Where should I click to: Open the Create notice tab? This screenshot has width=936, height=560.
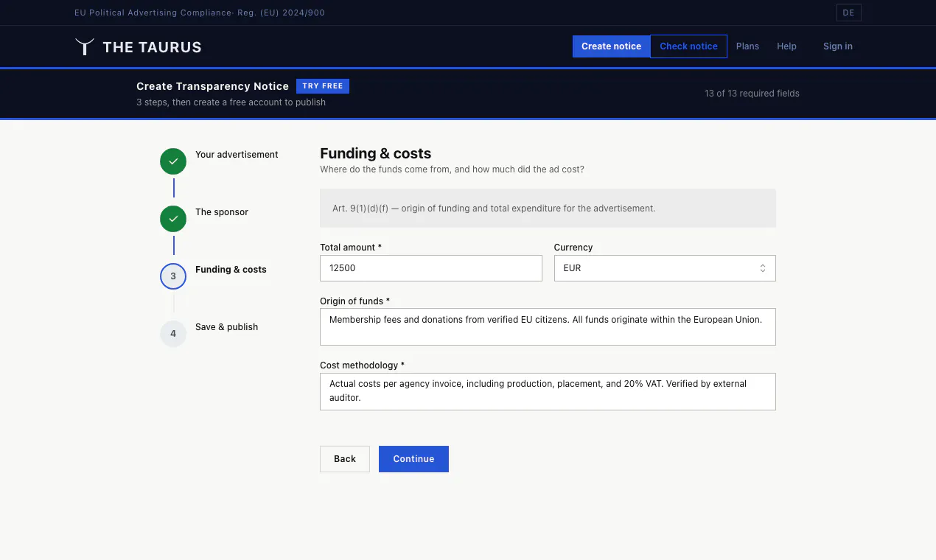pyautogui.click(x=611, y=46)
